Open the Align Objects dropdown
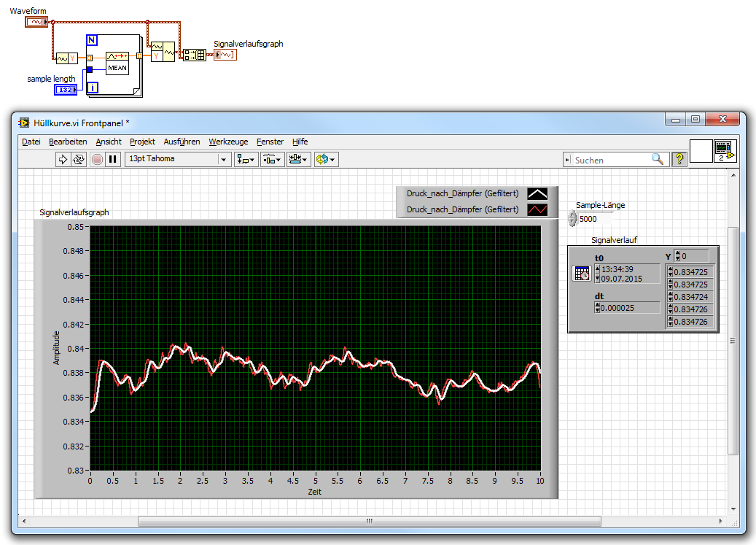Screen dimensions: 756x545 (246, 159)
